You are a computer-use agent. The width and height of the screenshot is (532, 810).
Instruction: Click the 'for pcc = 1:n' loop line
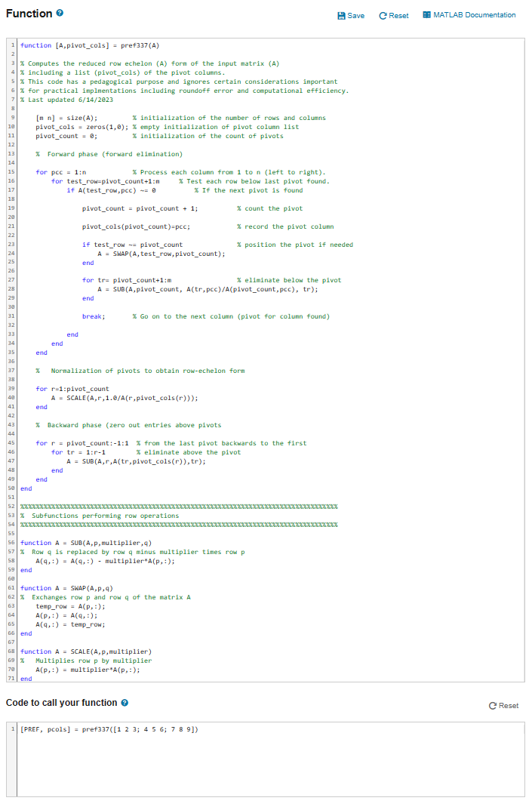61,172
